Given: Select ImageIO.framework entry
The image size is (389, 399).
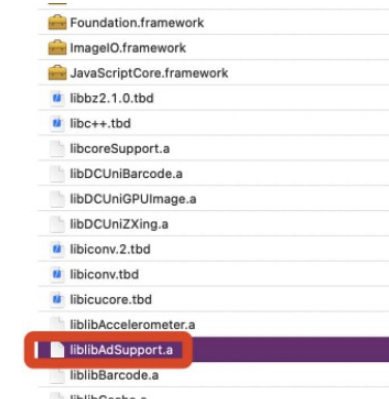Looking at the screenshot, I should (213, 48).
